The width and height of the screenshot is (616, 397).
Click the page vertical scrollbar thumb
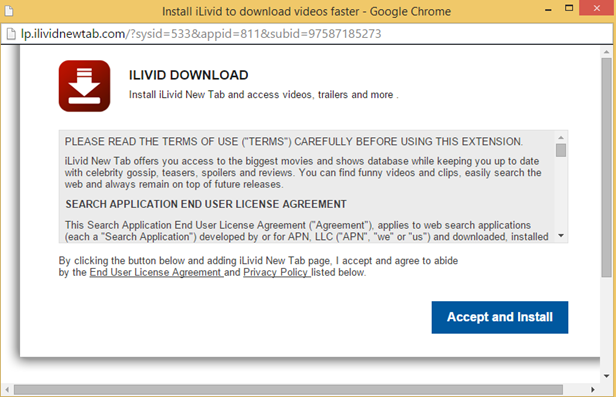click(607, 168)
